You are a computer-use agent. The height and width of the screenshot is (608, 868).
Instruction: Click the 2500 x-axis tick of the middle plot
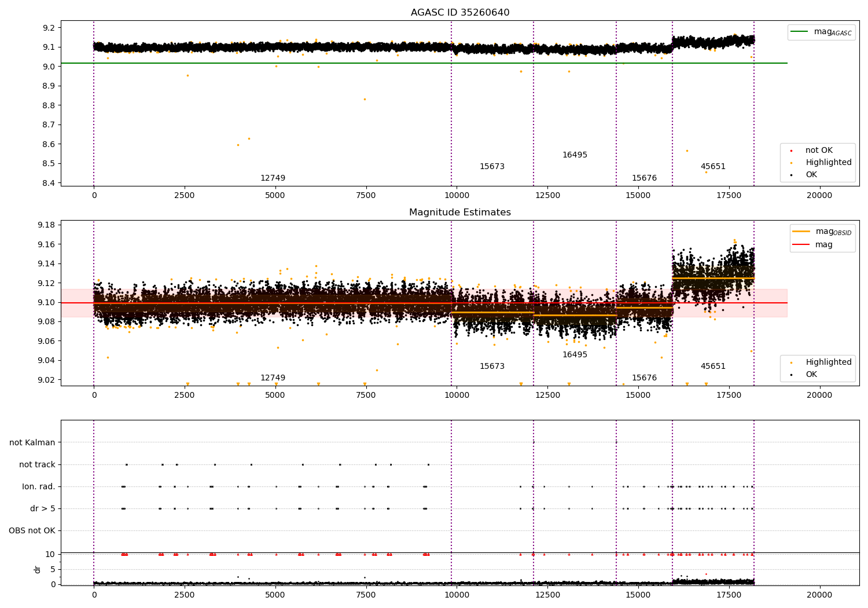tap(185, 395)
